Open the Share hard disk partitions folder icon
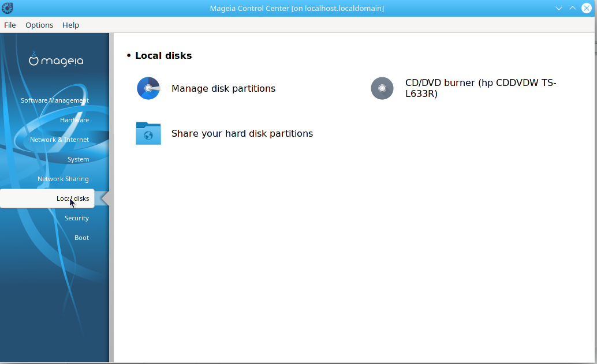 [148, 133]
